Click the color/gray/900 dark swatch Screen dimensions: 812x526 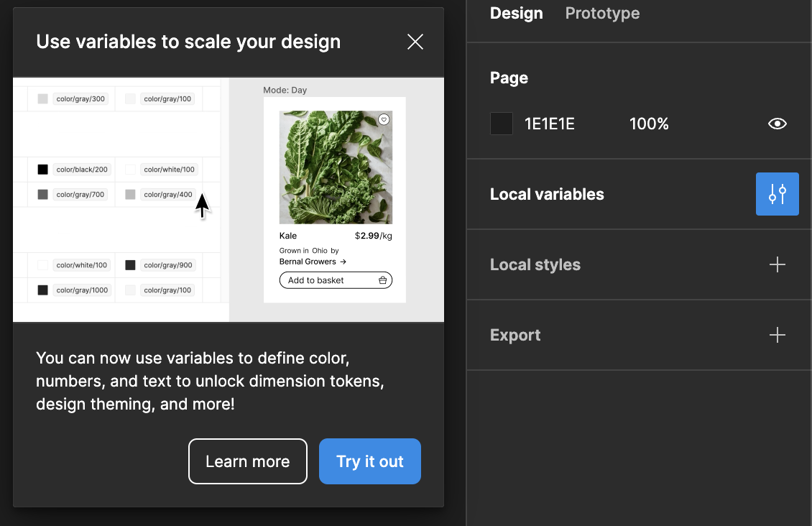pos(130,265)
